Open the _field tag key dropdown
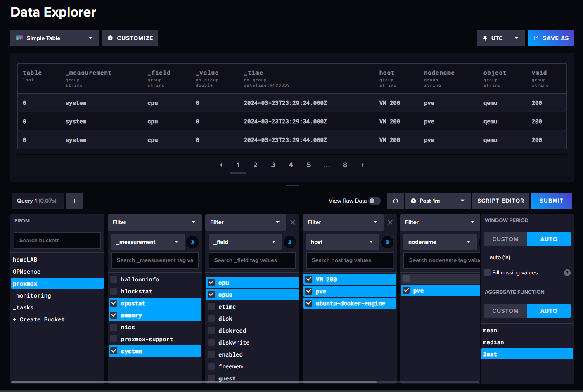Viewport: 583px width, 392px height. point(245,242)
